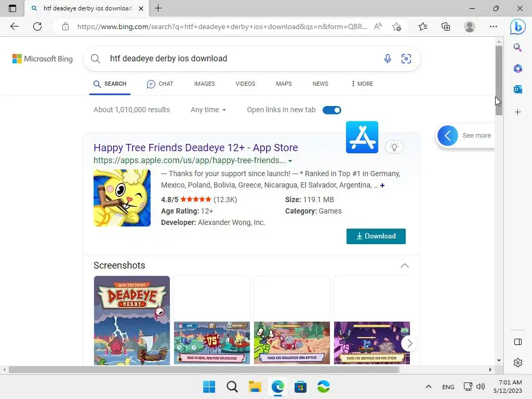
Task: Open the yellow rabbit app icon thumbnail
Action: [x=122, y=198]
